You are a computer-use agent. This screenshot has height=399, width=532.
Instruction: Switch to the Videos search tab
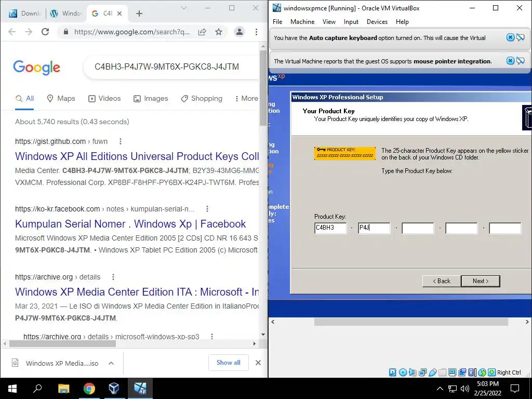[104, 98]
